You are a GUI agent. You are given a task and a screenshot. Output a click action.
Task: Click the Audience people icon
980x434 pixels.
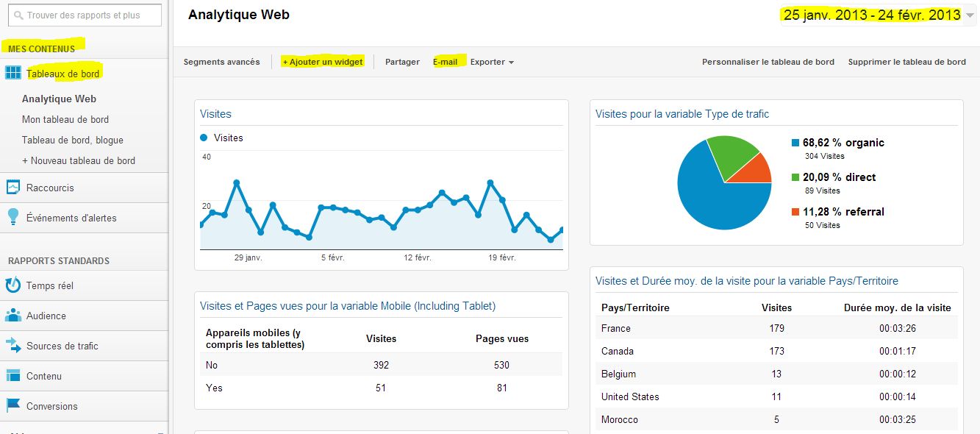pos(12,316)
